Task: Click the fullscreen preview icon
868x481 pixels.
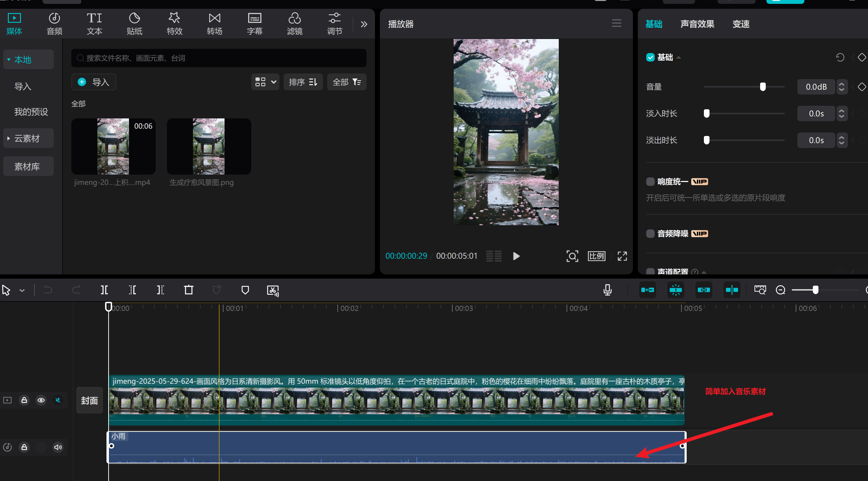Action: (x=622, y=256)
